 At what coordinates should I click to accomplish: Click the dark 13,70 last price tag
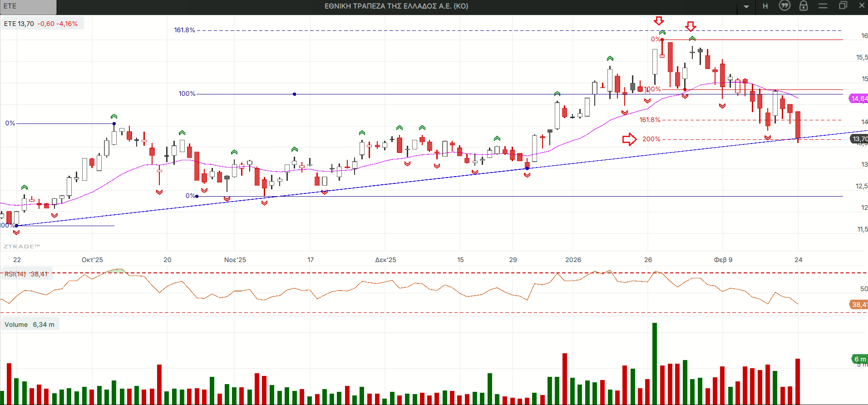(859, 139)
